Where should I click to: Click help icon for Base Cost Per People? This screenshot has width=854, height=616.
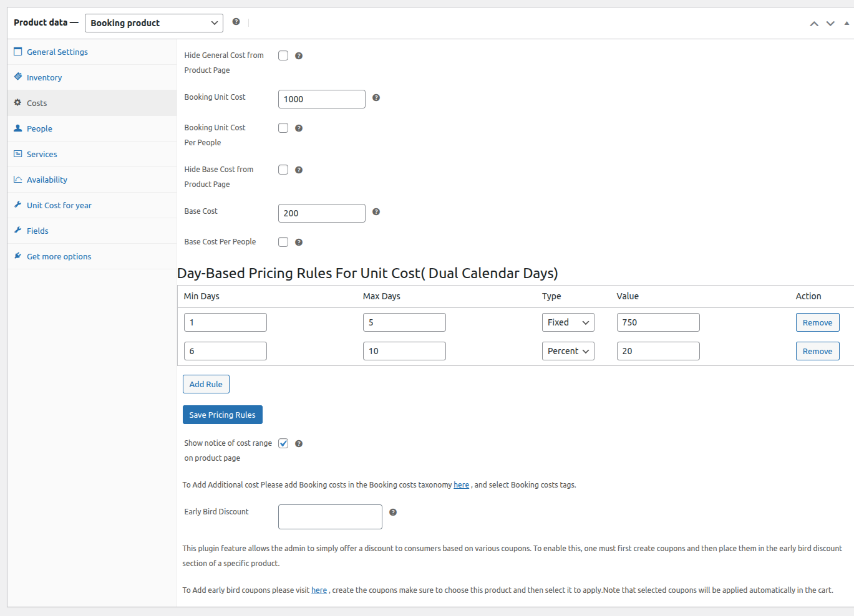pos(299,243)
